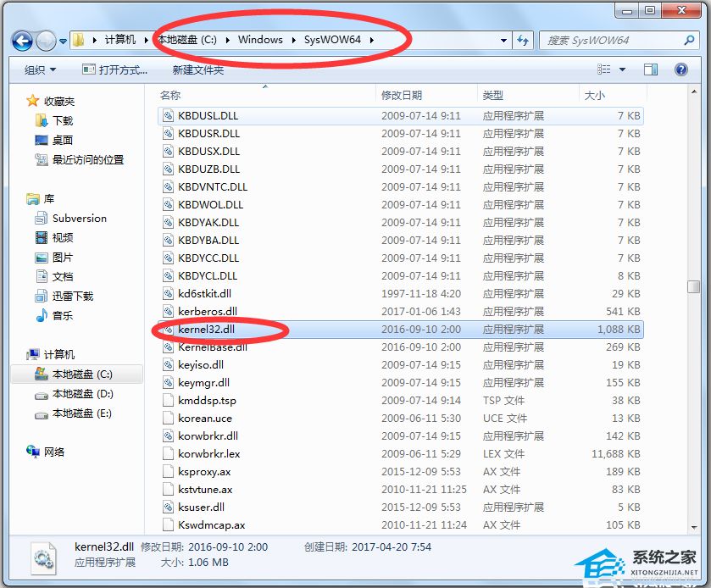The width and height of the screenshot is (711, 588).
Task: Select the file named KernelBase.dll
Action: coord(213,347)
